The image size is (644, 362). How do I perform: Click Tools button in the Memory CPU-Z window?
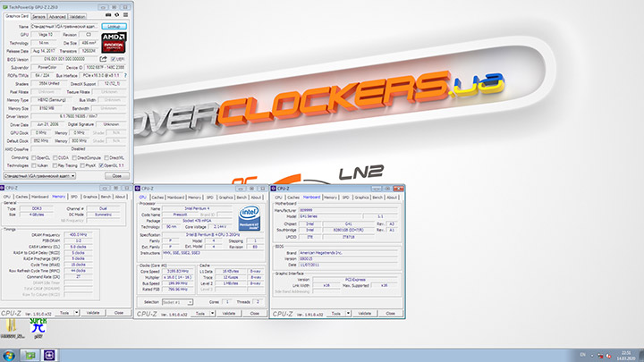(x=64, y=313)
